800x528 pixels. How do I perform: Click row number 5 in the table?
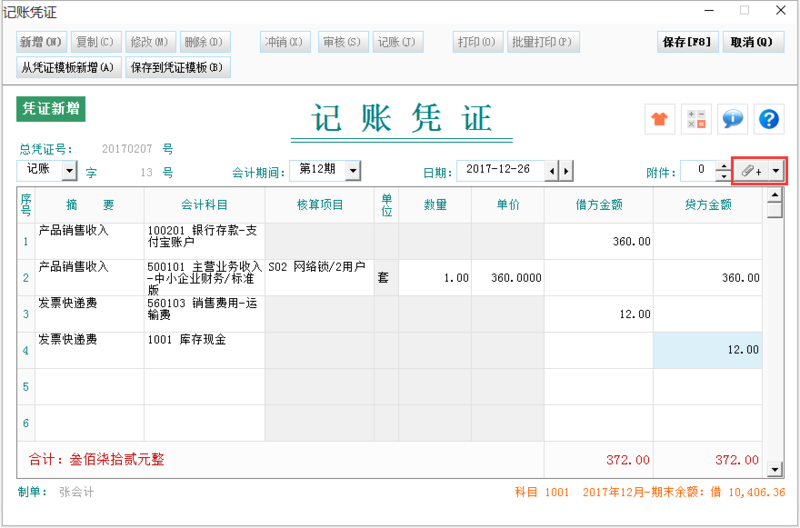point(26,387)
